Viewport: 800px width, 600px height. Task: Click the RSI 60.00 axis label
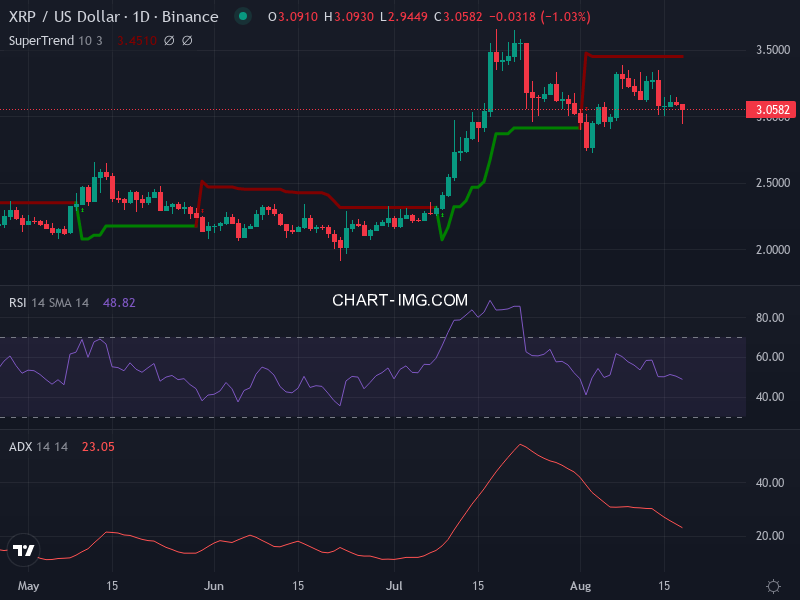pyautogui.click(x=770, y=357)
